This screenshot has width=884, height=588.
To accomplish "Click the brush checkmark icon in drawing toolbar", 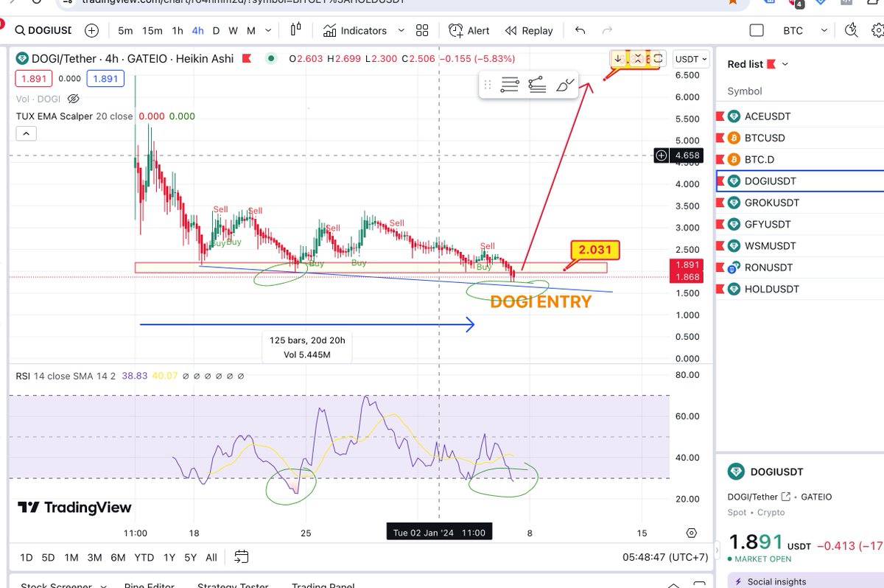I will (565, 85).
